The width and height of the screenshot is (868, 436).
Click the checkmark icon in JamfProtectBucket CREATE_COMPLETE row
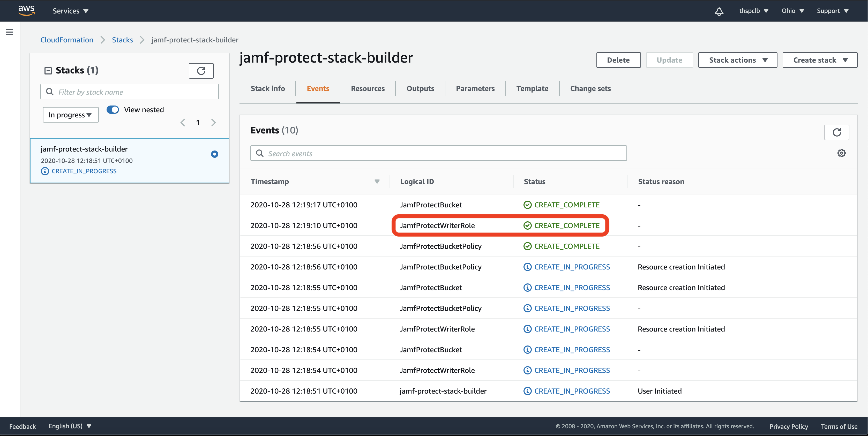[527, 205]
